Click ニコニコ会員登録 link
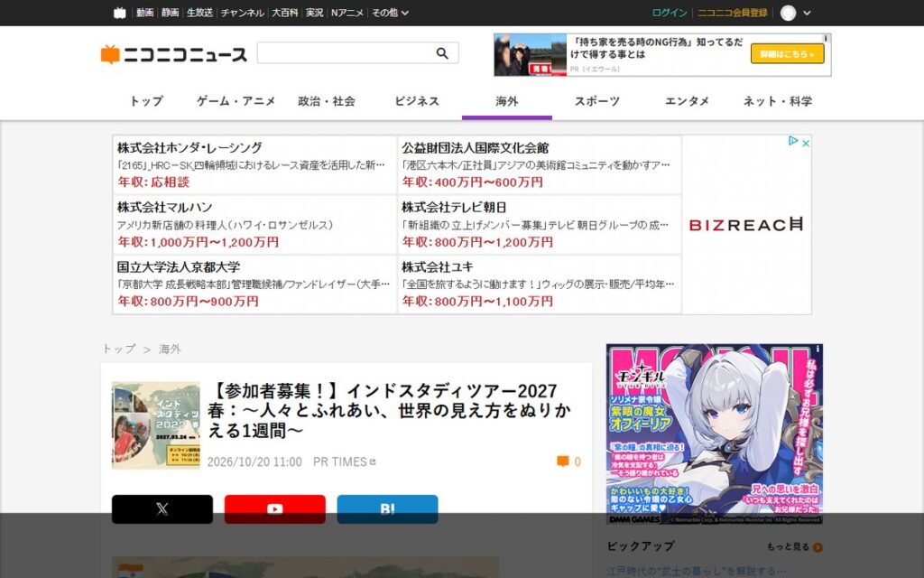The height and width of the screenshot is (578, 924). coord(733,13)
